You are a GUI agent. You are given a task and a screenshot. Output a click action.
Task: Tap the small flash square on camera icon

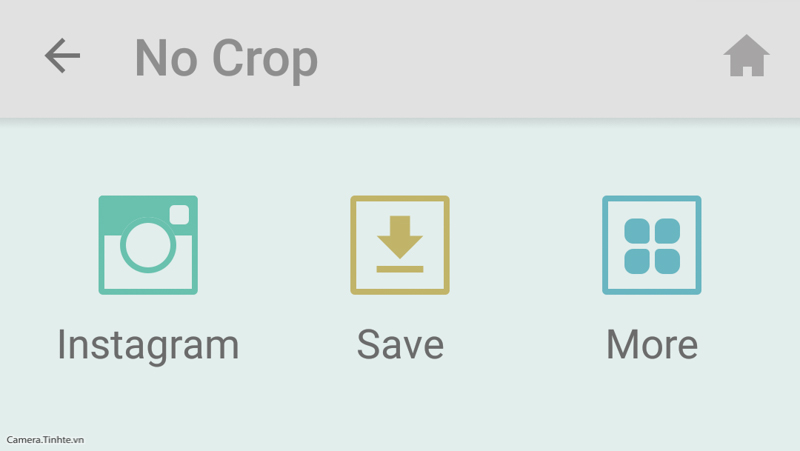(x=179, y=214)
